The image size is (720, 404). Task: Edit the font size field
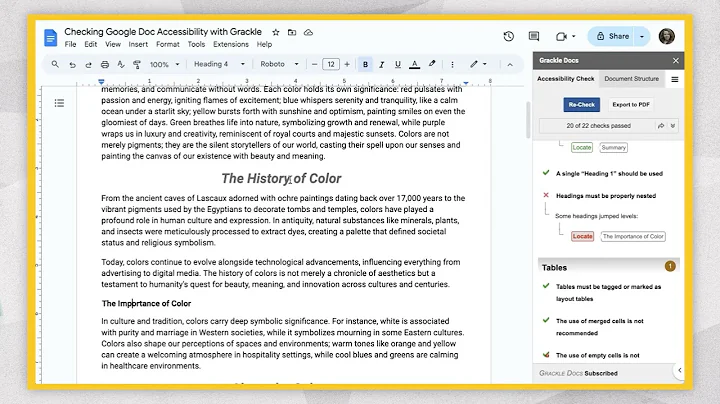pyautogui.click(x=331, y=64)
